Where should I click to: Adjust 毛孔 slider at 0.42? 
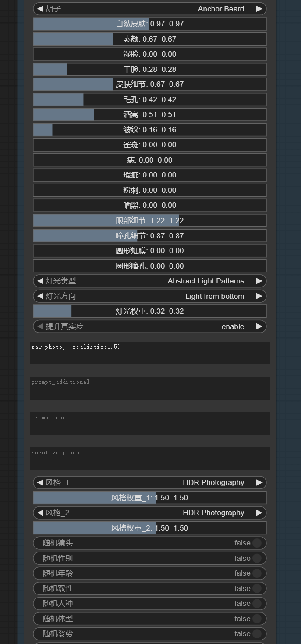pos(150,99)
